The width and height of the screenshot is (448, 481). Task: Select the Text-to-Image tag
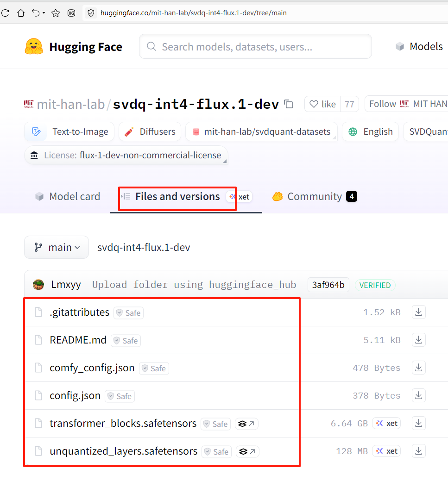pyautogui.click(x=69, y=131)
